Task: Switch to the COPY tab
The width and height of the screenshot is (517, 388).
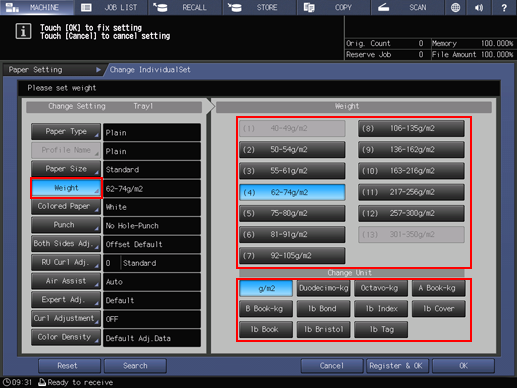Action: tap(334, 7)
